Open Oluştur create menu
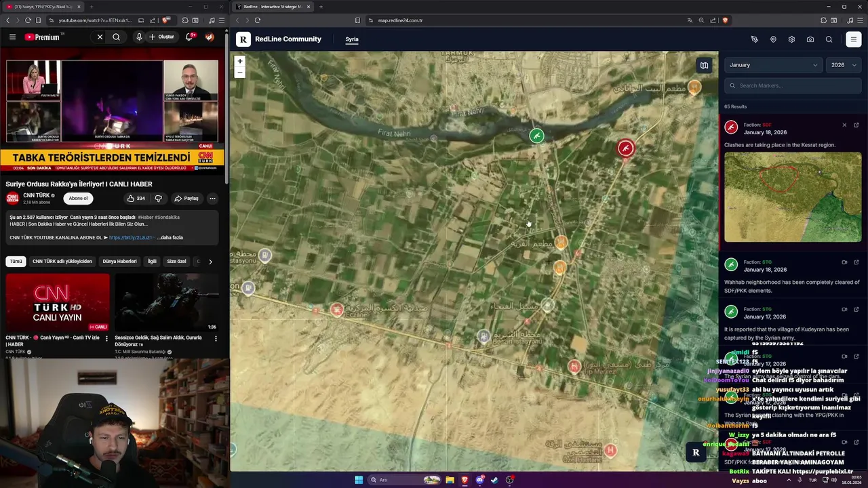868x488 pixels. coord(161,37)
